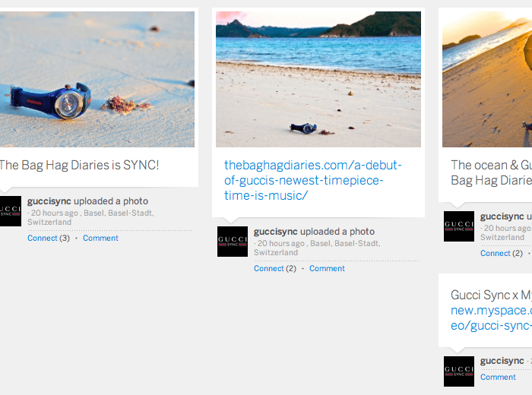The width and height of the screenshot is (532, 395).
Task: Comment on the 'Bag Hag Diaries is SYNC!' post
Action: coord(100,239)
